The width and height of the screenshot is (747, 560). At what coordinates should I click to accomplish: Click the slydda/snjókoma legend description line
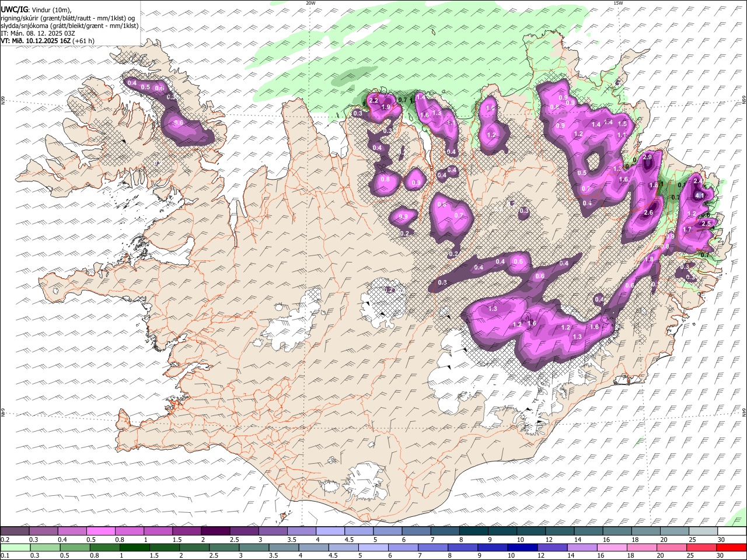(x=70, y=26)
